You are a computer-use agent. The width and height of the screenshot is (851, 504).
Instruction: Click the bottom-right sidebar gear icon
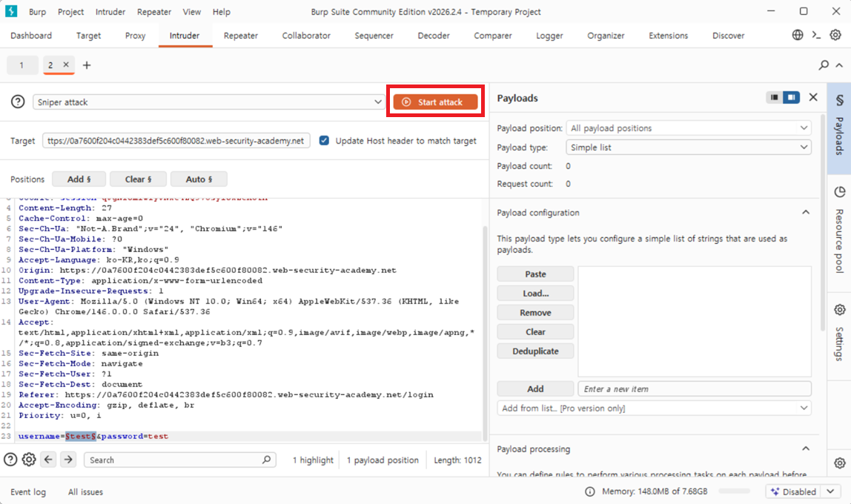click(x=840, y=462)
